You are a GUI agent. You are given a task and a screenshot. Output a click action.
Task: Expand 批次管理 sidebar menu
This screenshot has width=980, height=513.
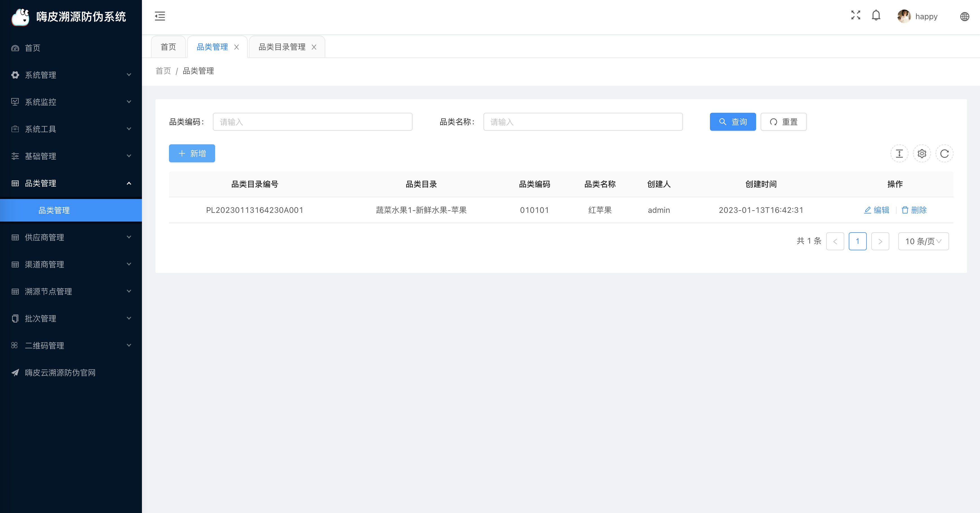71,319
